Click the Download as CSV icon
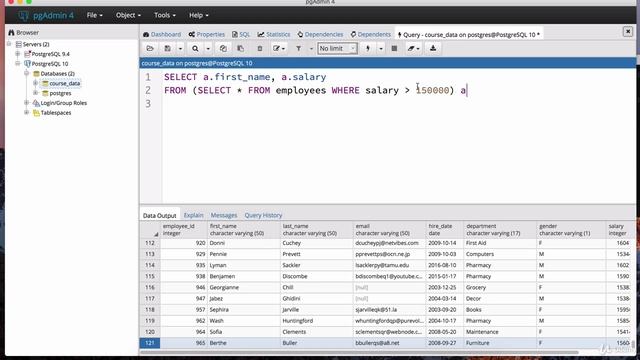 tap(433, 49)
